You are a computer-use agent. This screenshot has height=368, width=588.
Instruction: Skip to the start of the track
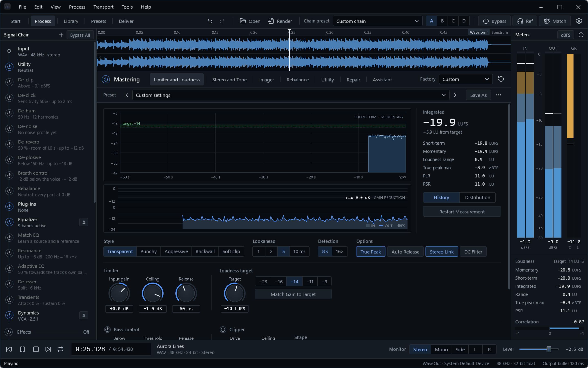click(9, 349)
